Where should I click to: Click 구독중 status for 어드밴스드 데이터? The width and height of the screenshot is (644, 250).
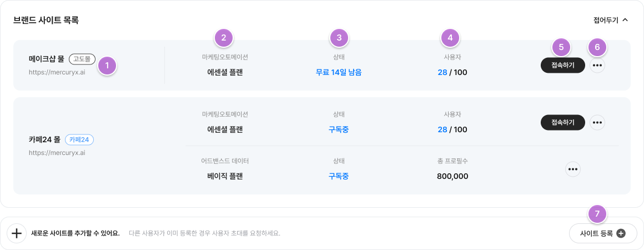pyautogui.click(x=339, y=176)
